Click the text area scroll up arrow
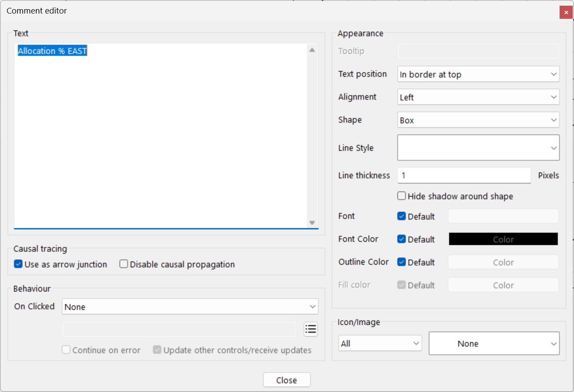The width and height of the screenshot is (574, 392). pos(312,50)
